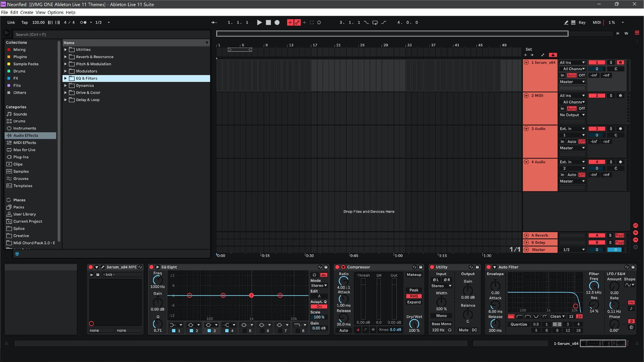Image resolution: width=644 pixels, height=362 pixels.
Task: Click the Play button in transport
Action: pyautogui.click(x=259, y=23)
